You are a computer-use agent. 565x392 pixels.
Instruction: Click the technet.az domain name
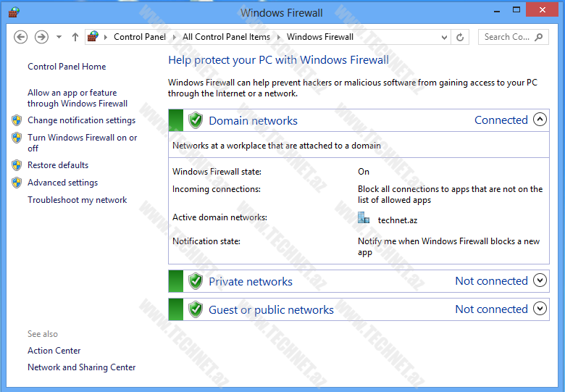coord(398,220)
